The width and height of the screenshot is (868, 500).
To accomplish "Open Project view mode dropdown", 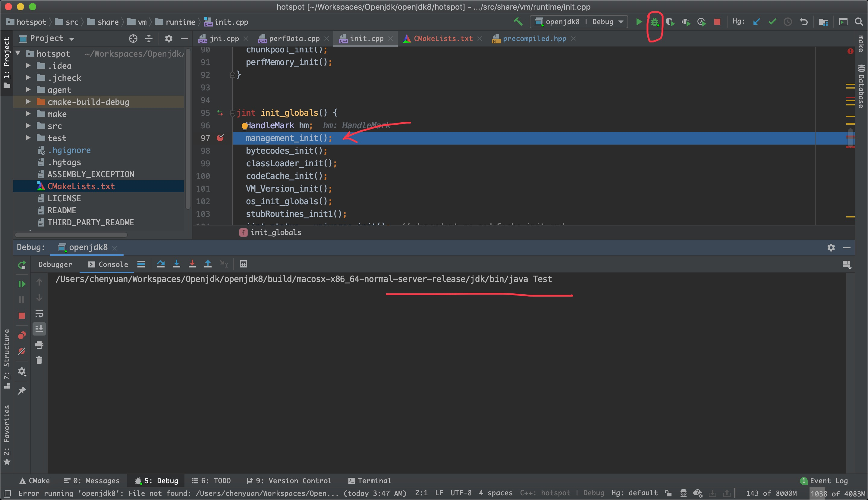I will [x=47, y=39].
